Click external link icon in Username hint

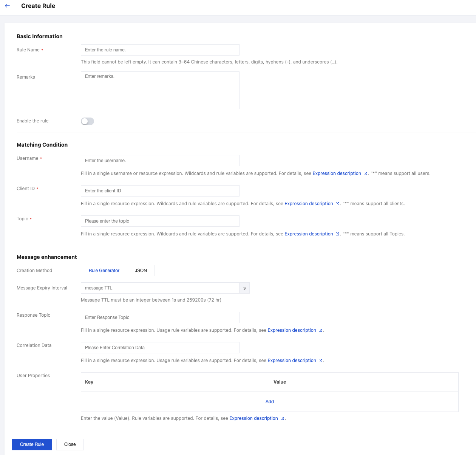(365, 173)
